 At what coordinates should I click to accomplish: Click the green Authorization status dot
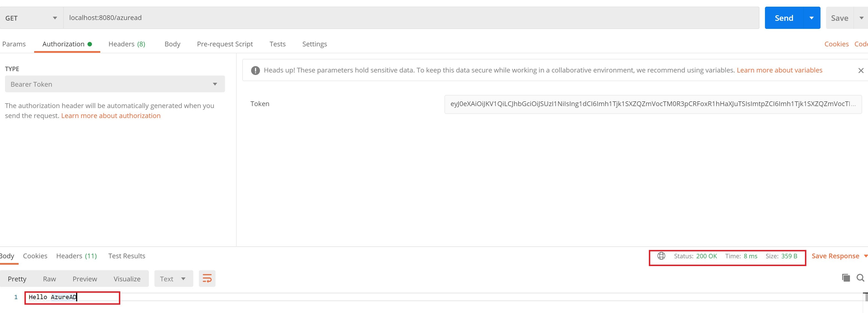90,44
